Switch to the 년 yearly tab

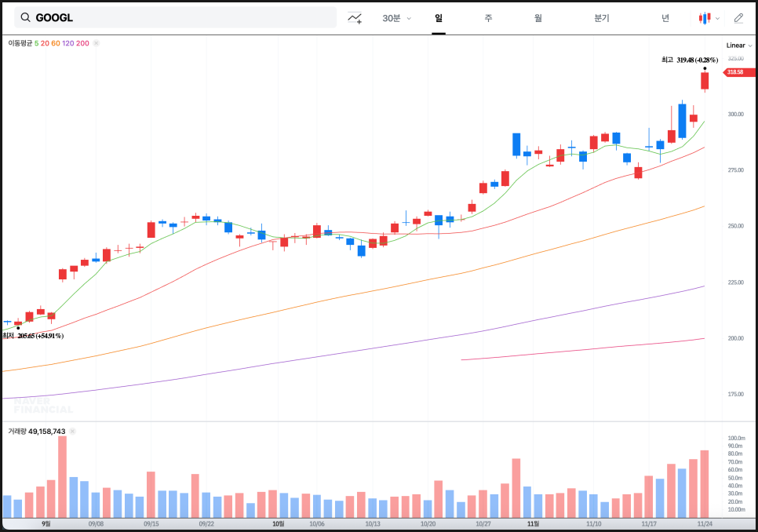click(x=665, y=18)
